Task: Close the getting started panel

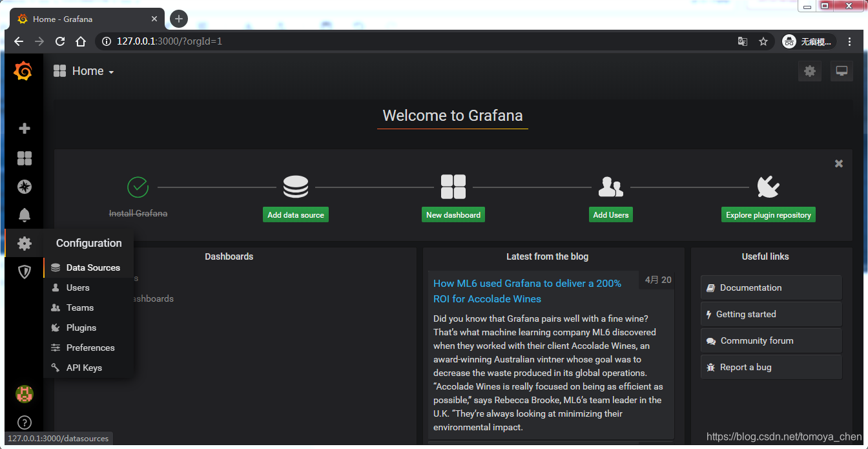Action: (839, 163)
